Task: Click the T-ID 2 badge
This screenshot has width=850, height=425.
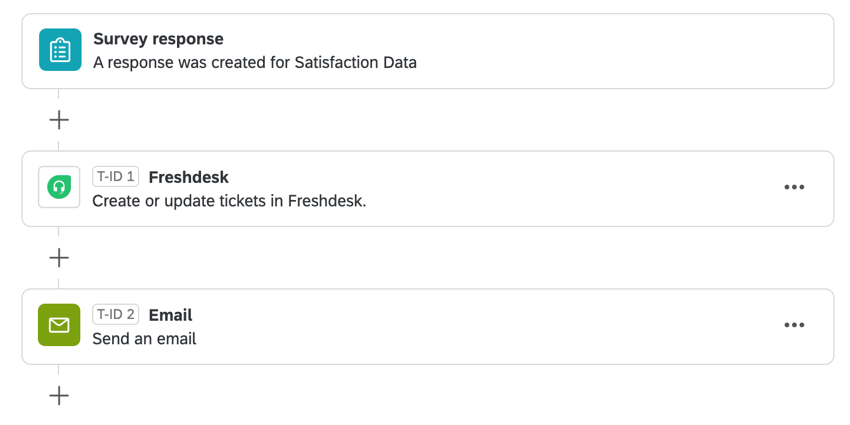Action: 115,315
